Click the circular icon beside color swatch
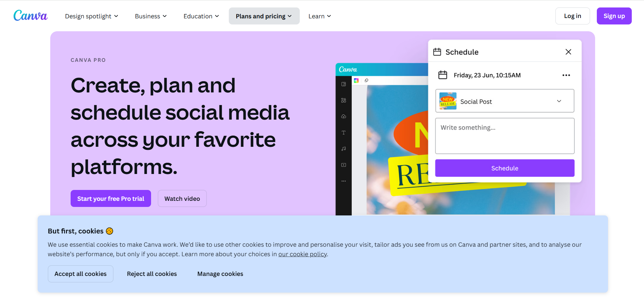644x298 pixels. pos(366,81)
